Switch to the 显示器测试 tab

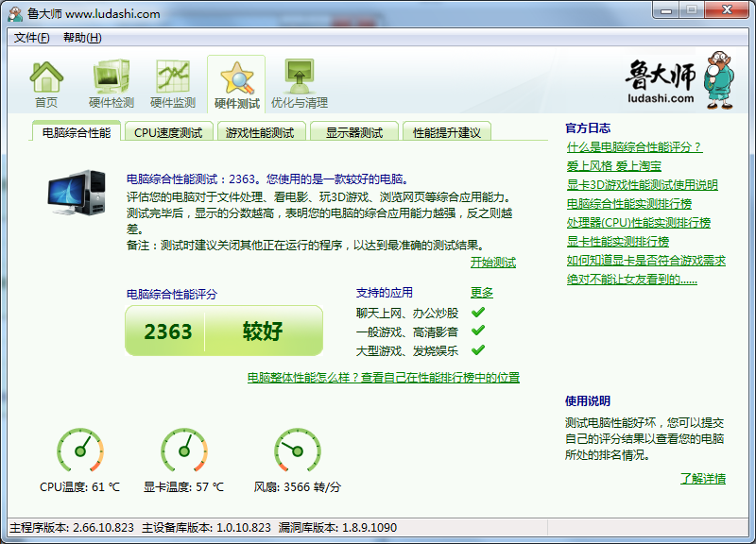point(354,132)
